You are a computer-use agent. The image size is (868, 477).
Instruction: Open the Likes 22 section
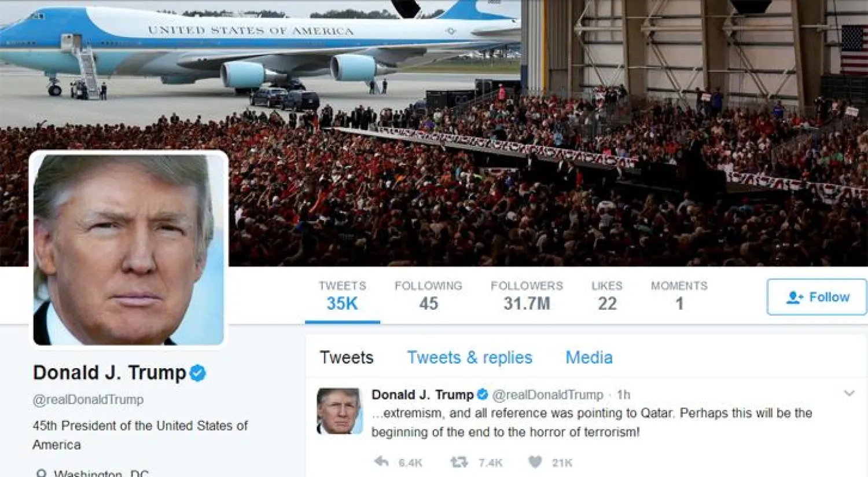coord(607,296)
